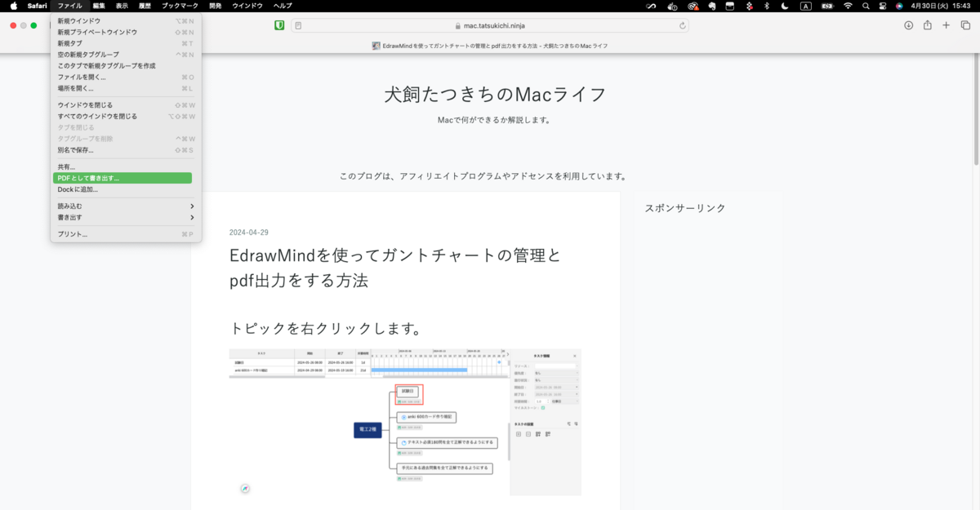980x510 pixels.
Task: Choose 新規タブ menu entry
Action: [x=126, y=43]
